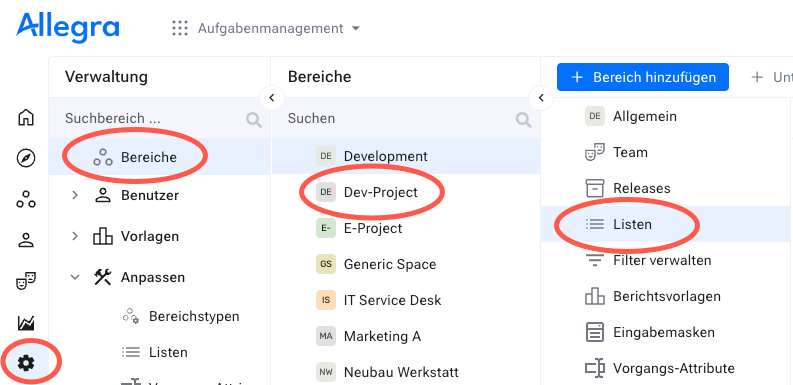Open Filter verwalten
The width and height of the screenshot is (793, 385).
(663, 261)
